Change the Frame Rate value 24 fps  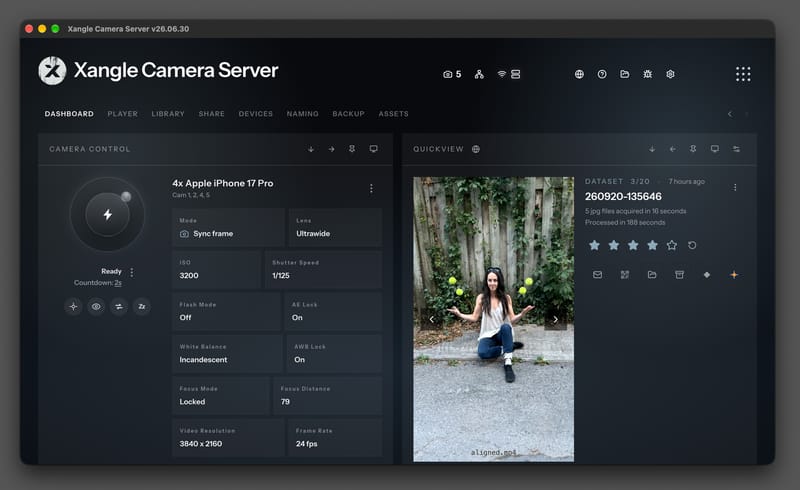coord(335,437)
